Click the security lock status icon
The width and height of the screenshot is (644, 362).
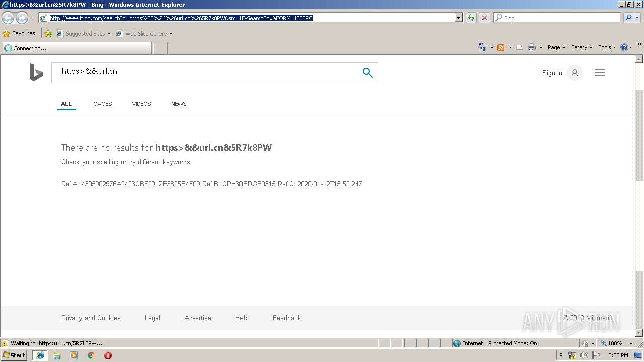point(585,343)
